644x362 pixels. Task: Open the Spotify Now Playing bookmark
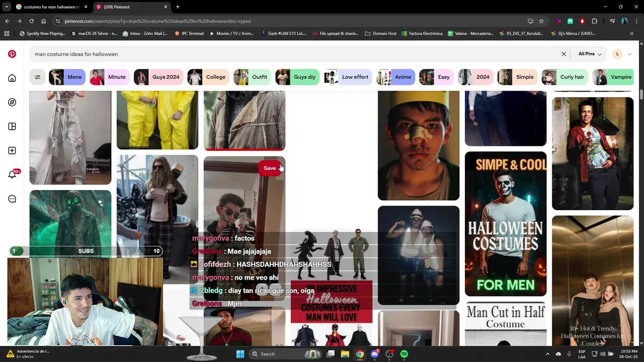42,33
